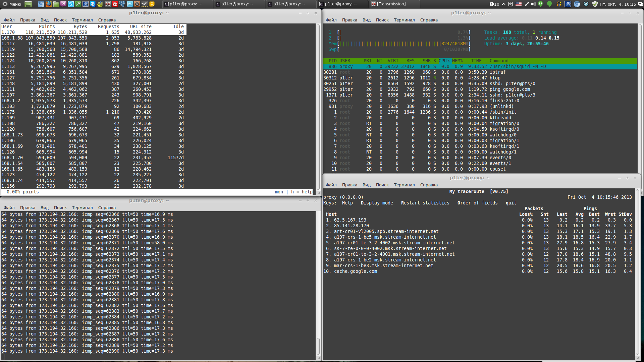Click the Hangouts quote tray icon
The height and width of the screenshot is (362, 644).
click(540, 4)
